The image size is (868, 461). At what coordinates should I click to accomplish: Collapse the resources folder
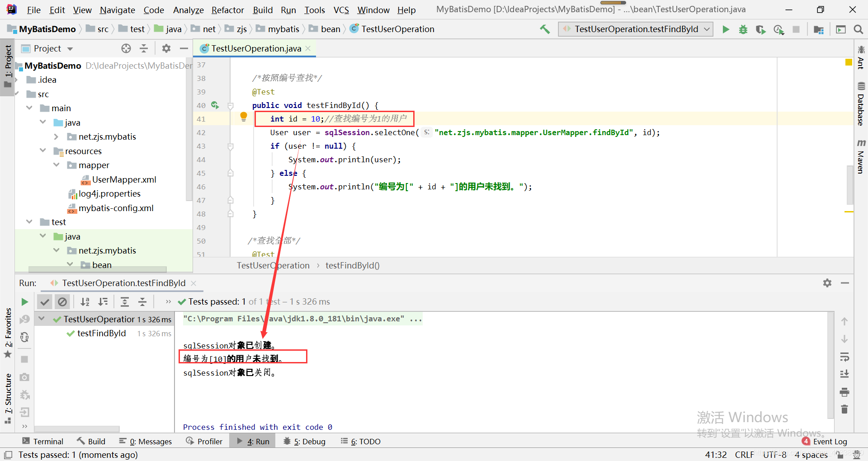click(x=43, y=151)
